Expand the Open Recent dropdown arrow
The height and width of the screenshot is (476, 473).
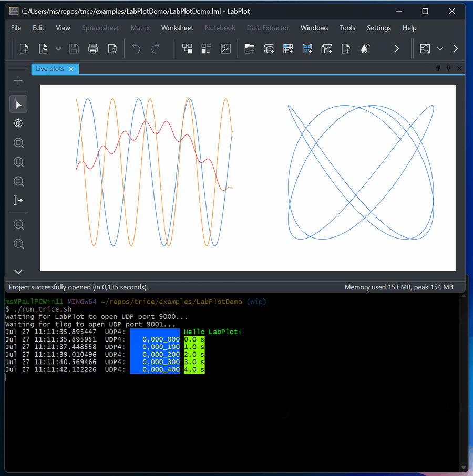point(58,48)
